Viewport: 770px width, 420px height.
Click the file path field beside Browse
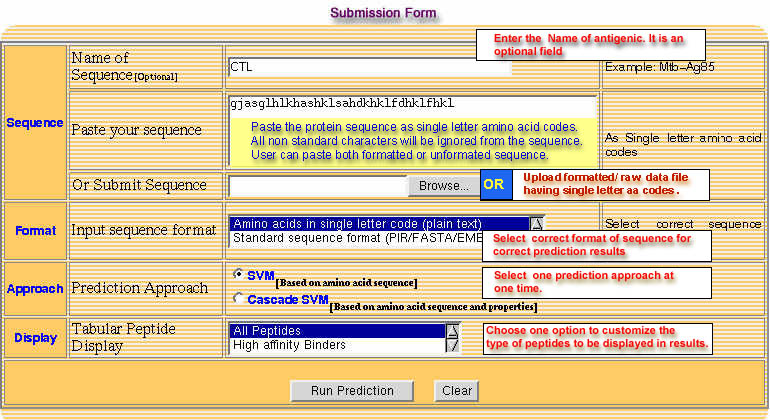[317, 185]
